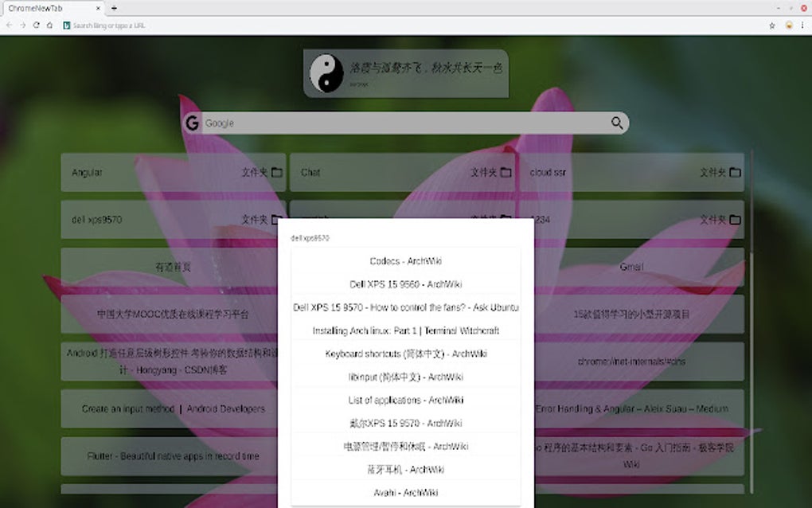The height and width of the screenshot is (508, 812).
Task: Open the Angular folder icon
Action: pyautogui.click(x=277, y=172)
